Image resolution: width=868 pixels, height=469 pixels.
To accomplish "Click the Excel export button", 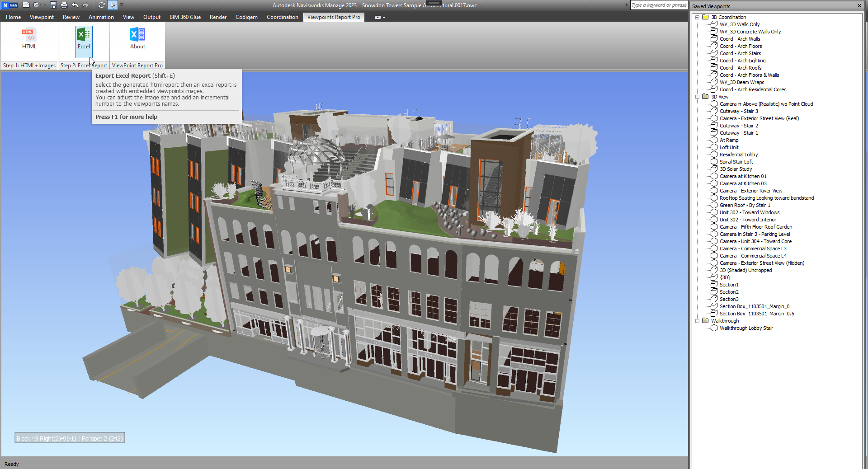I will coord(84,39).
